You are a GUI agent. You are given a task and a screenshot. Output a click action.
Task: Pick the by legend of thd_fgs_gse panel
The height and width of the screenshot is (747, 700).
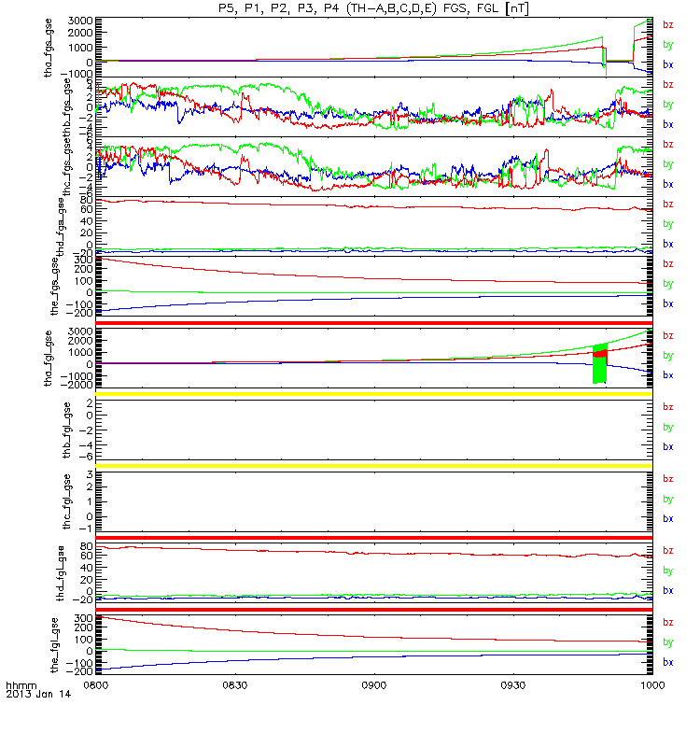coord(668,224)
